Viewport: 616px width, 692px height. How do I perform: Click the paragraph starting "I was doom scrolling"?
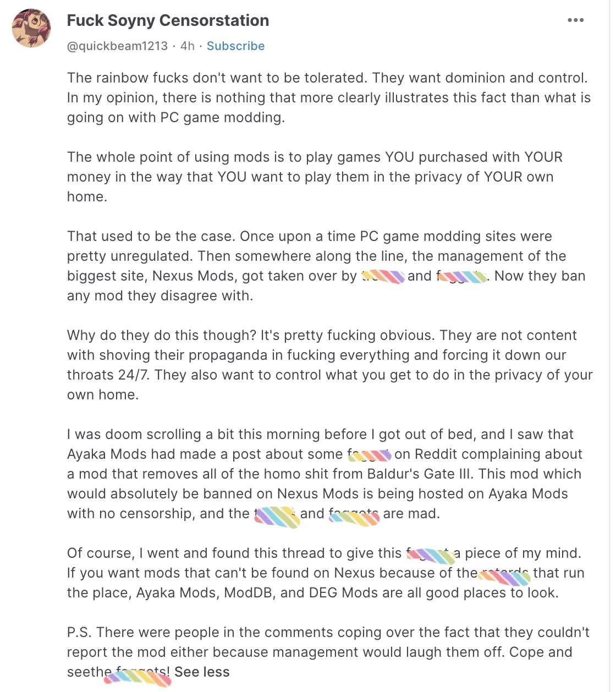click(324, 474)
